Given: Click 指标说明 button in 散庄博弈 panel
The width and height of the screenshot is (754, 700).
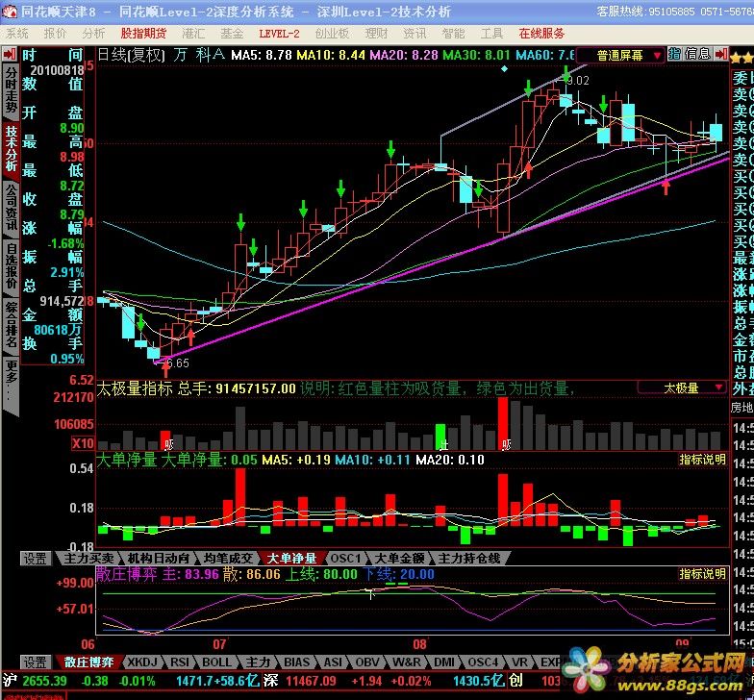Looking at the screenshot, I should click(x=702, y=573).
